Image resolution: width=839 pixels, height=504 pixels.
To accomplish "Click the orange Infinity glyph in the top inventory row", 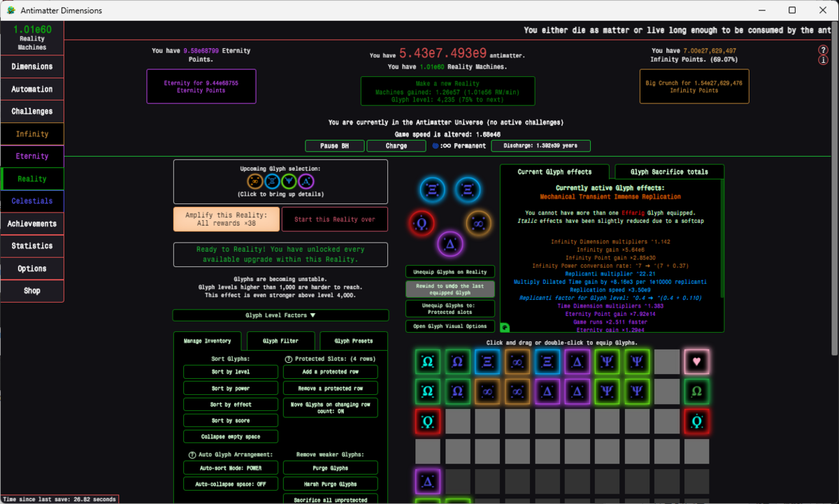I will 517,361.
